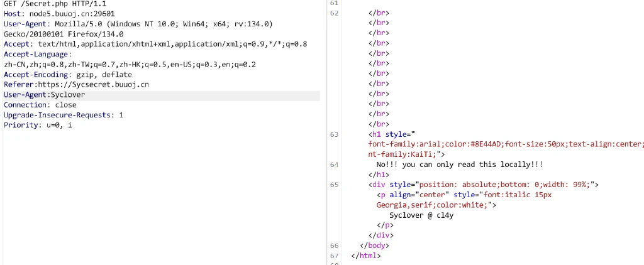The width and height of the screenshot is (644, 265).
Task: Click the Priority: u=0, i header
Action: pyautogui.click(x=38, y=125)
